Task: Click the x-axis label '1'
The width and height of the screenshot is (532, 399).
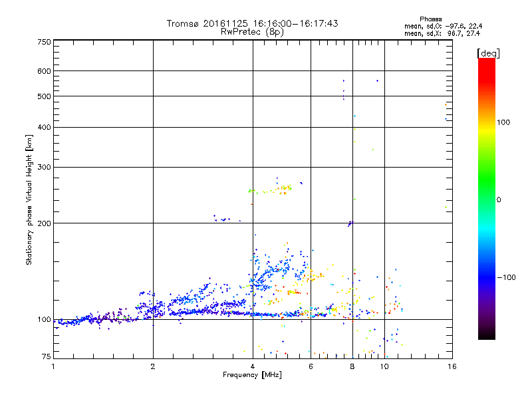Action: [53, 366]
